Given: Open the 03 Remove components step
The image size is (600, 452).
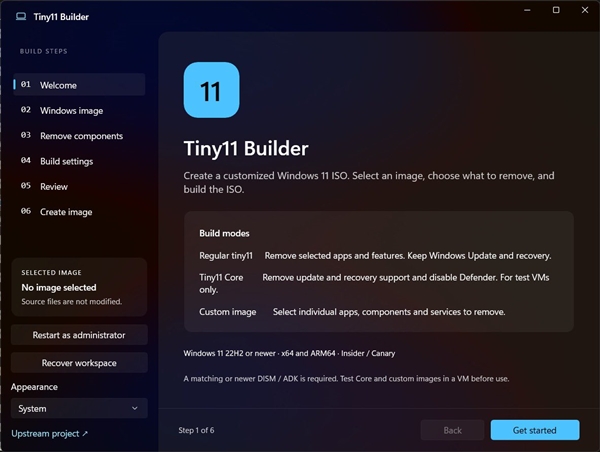Looking at the screenshot, I should coord(79,135).
